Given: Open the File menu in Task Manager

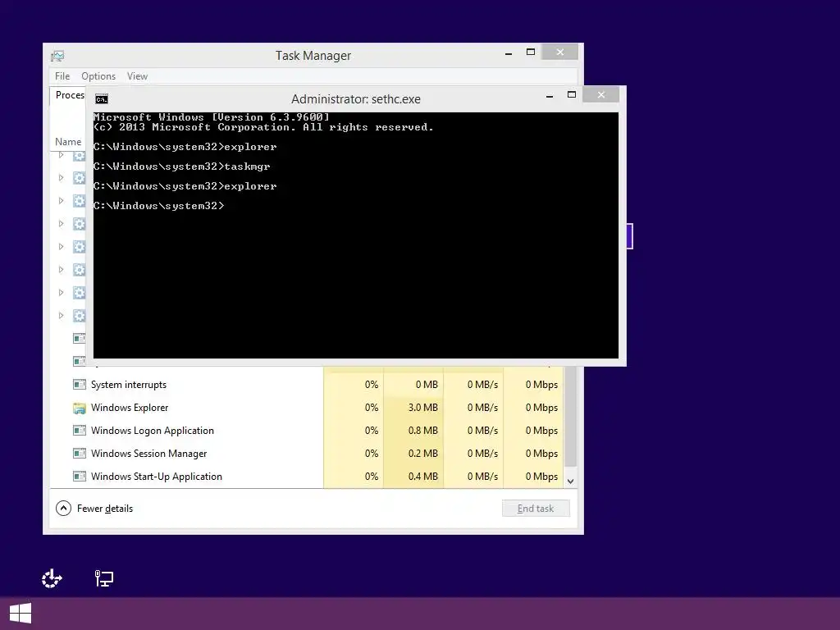Looking at the screenshot, I should (x=62, y=76).
